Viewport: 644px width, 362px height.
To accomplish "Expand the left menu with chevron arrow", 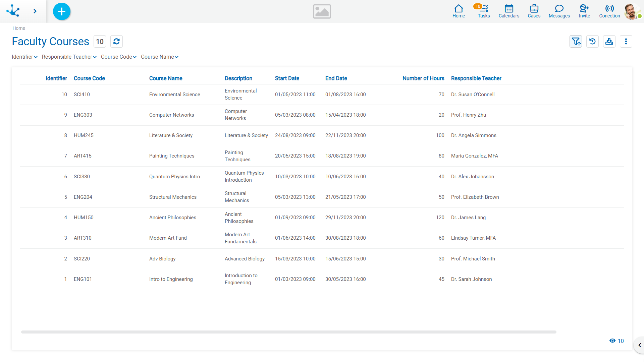I will click(35, 11).
